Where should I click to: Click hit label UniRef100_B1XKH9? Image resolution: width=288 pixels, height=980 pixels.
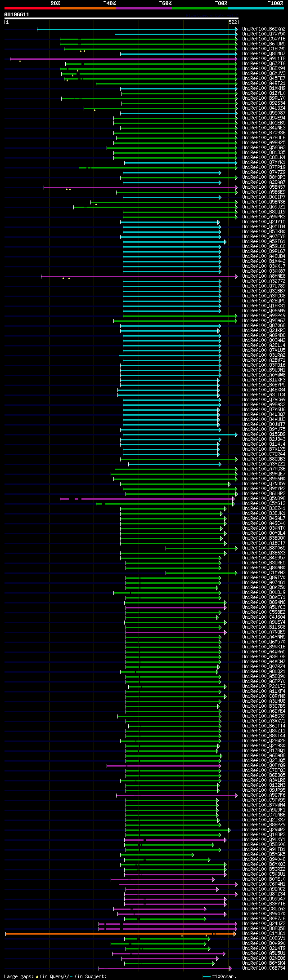coord(264,88)
